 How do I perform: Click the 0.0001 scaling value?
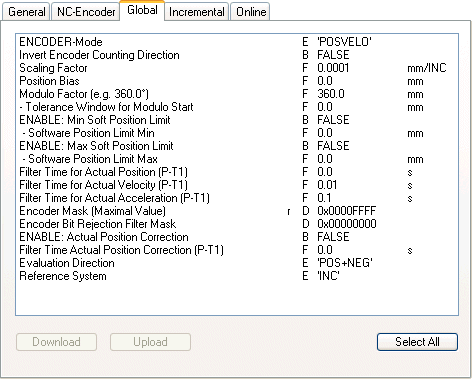pos(333,68)
